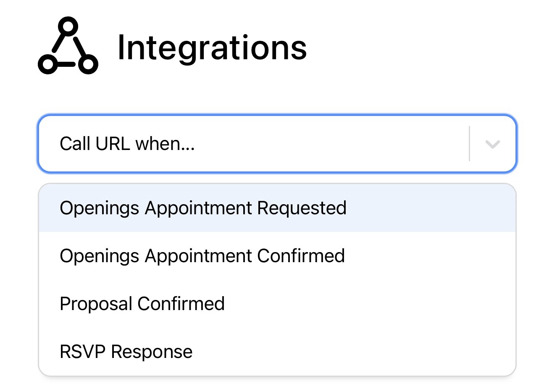Viewport: 552px width, 392px height.
Task: Choose Proposal Confirmed as the trigger
Action: [142, 303]
